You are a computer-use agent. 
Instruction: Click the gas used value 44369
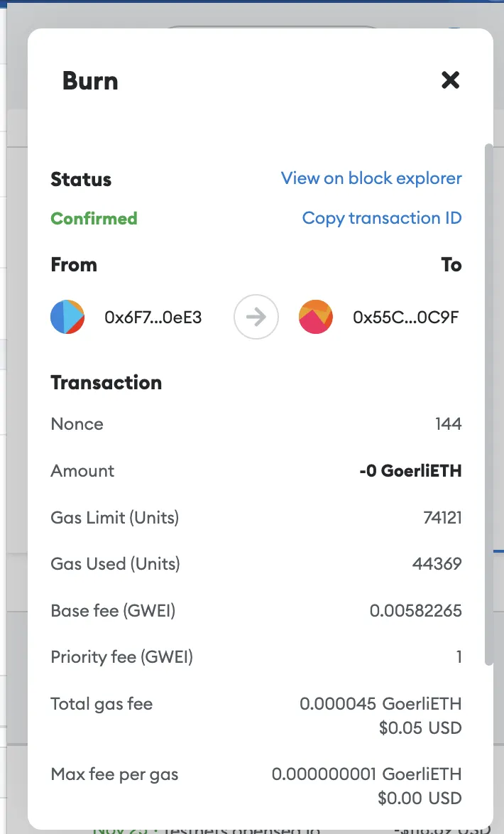tap(437, 565)
